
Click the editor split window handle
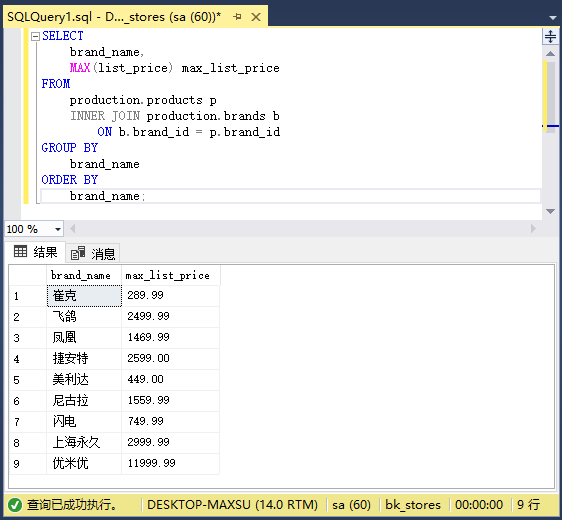pyautogui.click(x=550, y=37)
